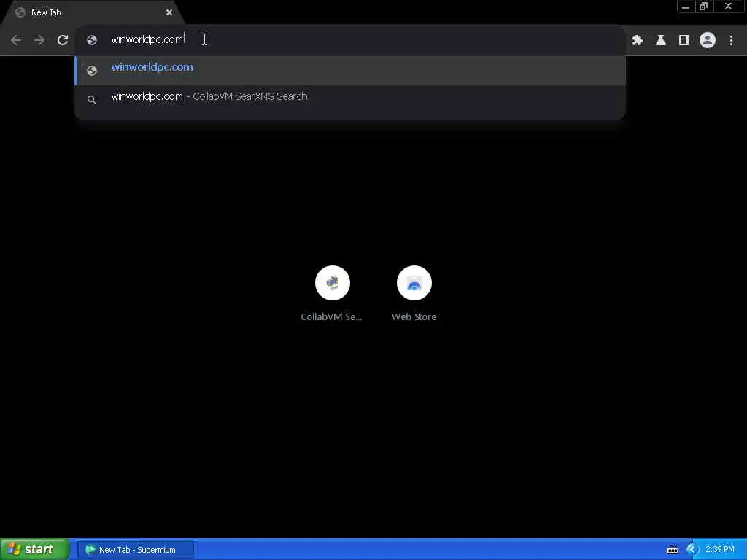
Task: Open the three-dot browser menu
Action: point(731,40)
